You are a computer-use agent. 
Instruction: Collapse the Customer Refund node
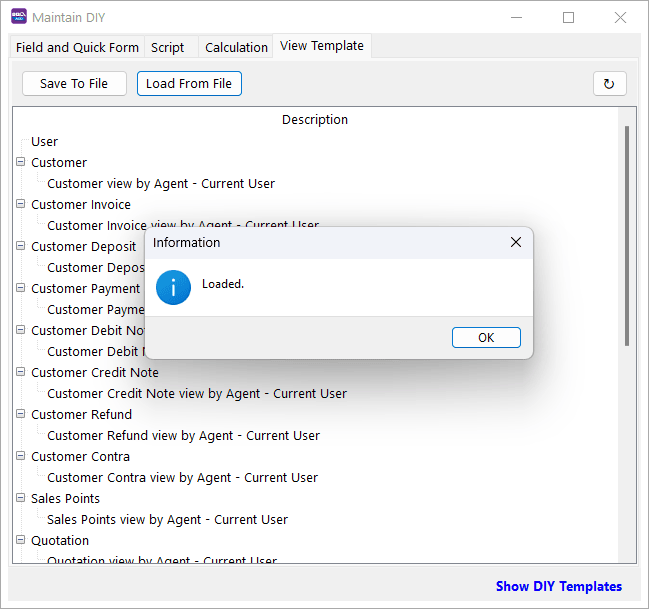(x=21, y=414)
